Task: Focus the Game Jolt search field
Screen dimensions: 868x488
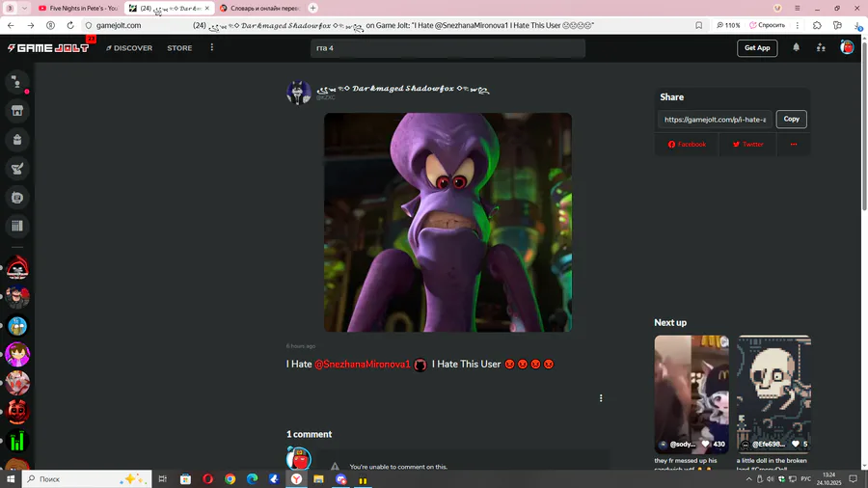Action: [x=448, y=48]
